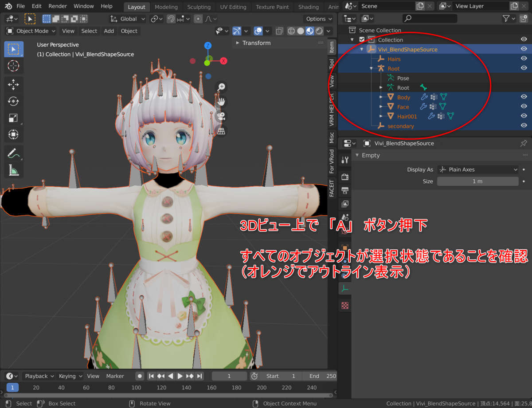The width and height of the screenshot is (532, 408).
Task: Click the red X axis gizmo ball
Action: [x=223, y=61]
